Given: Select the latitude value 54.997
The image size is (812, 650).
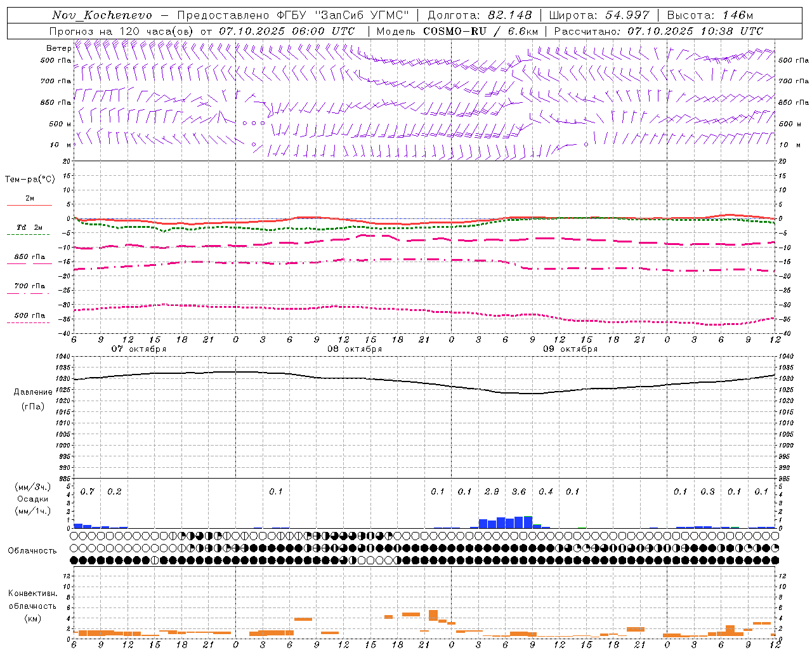Looking at the screenshot, I should pyautogui.click(x=627, y=15).
